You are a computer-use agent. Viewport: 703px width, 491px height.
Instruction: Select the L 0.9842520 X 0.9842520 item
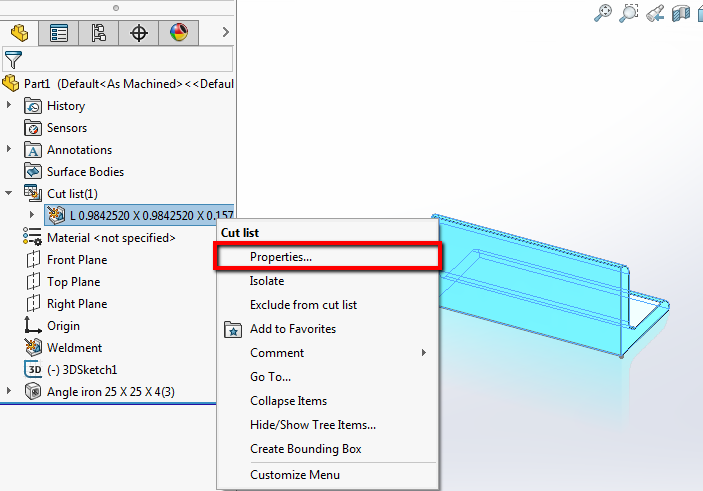click(x=139, y=215)
